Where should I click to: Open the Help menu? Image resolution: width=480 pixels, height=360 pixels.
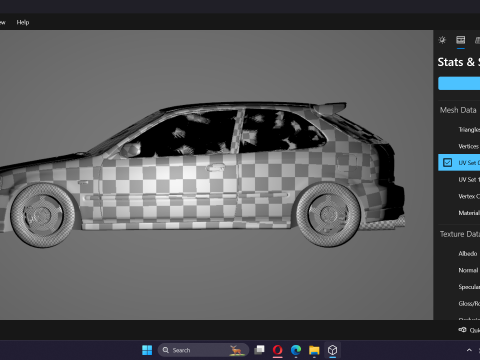click(x=23, y=22)
